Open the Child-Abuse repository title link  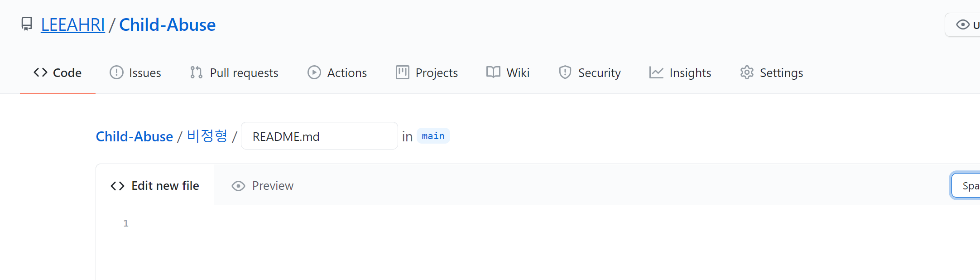(167, 24)
